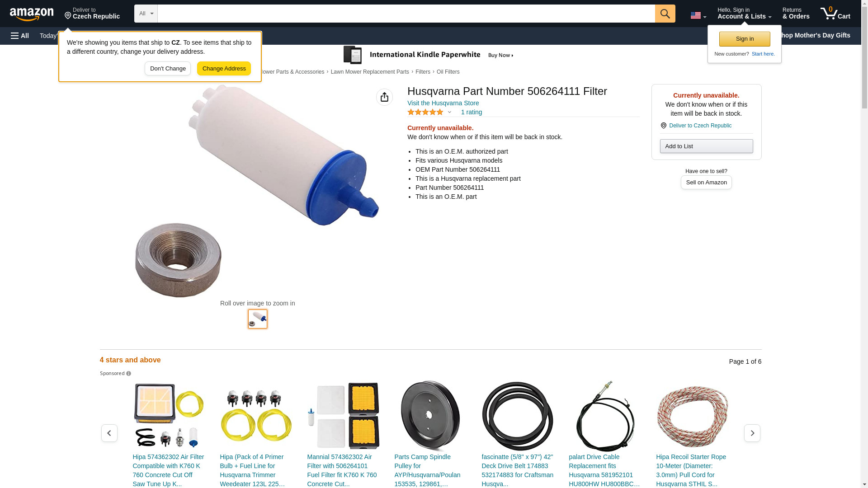Open Returns & Orders
868x488 pixels.
pos(796,14)
